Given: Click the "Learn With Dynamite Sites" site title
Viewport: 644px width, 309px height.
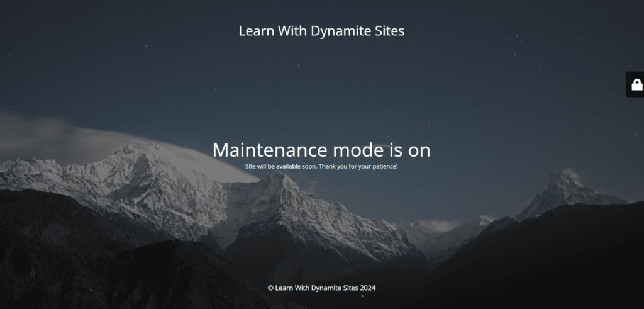Looking at the screenshot, I should 321,30.
